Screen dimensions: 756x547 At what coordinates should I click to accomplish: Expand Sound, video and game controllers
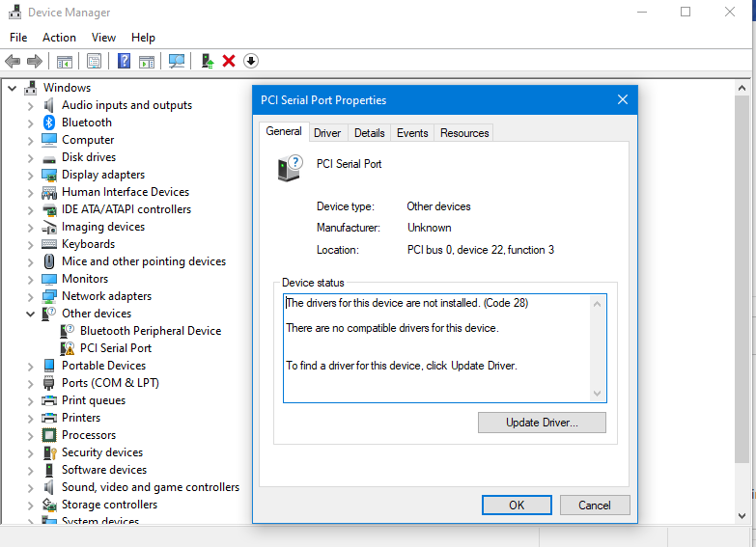coord(30,488)
